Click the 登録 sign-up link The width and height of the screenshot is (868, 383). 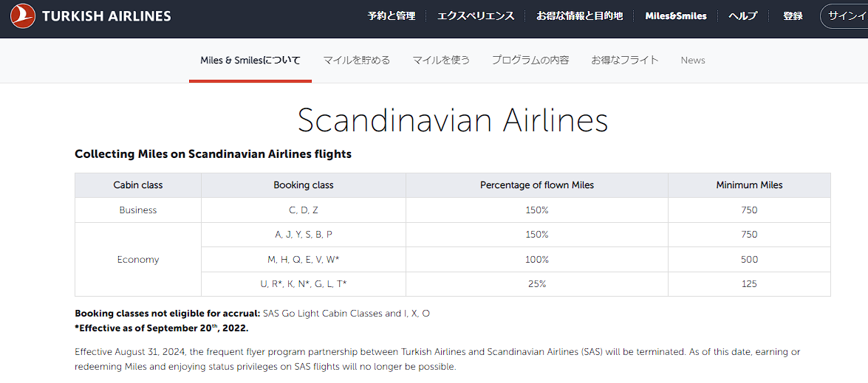793,15
